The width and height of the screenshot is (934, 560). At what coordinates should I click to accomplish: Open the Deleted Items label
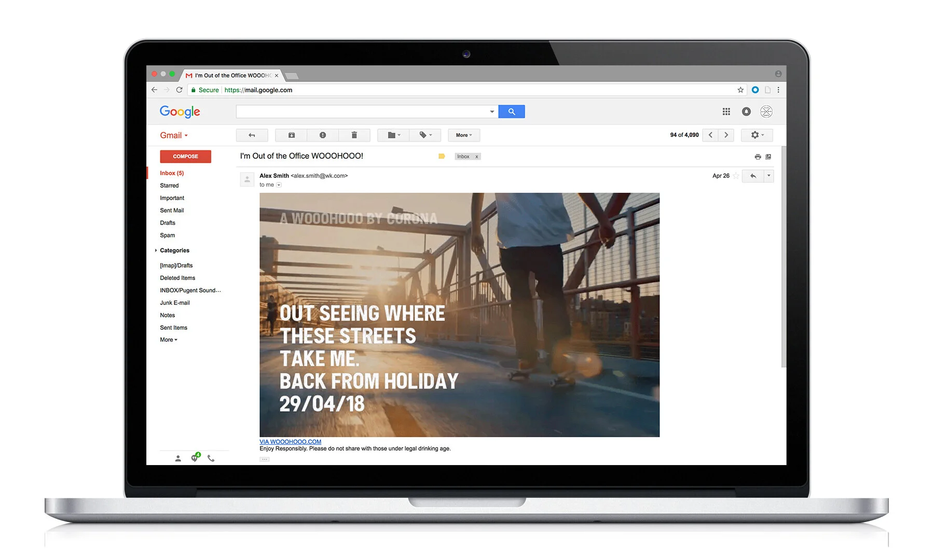[177, 278]
